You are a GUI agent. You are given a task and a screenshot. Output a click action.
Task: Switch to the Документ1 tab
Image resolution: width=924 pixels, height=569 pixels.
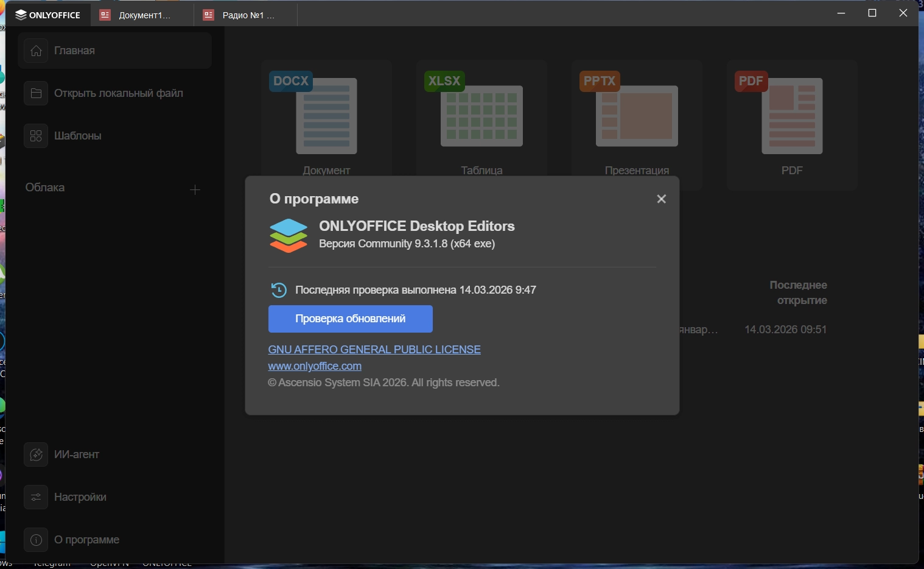click(x=142, y=15)
